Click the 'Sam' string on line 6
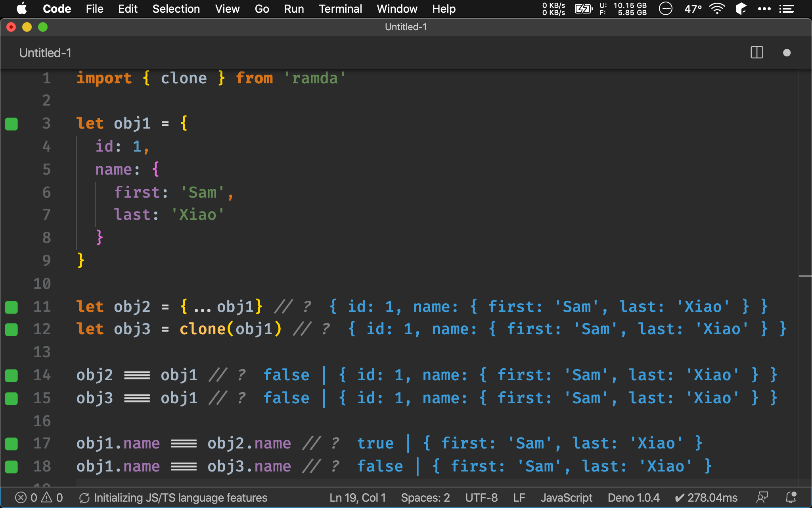 point(202,192)
